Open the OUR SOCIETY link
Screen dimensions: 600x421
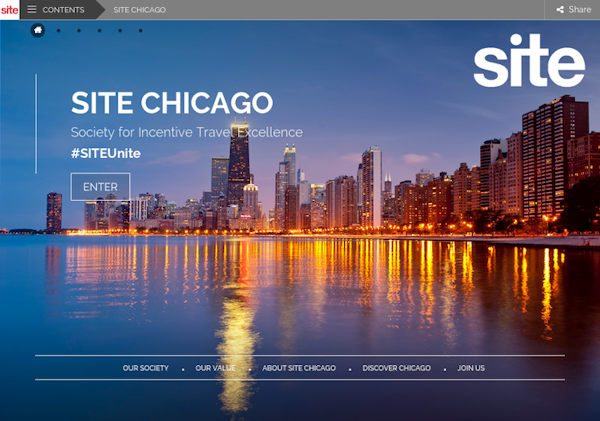pyautogui.click(x=145, y=368)
